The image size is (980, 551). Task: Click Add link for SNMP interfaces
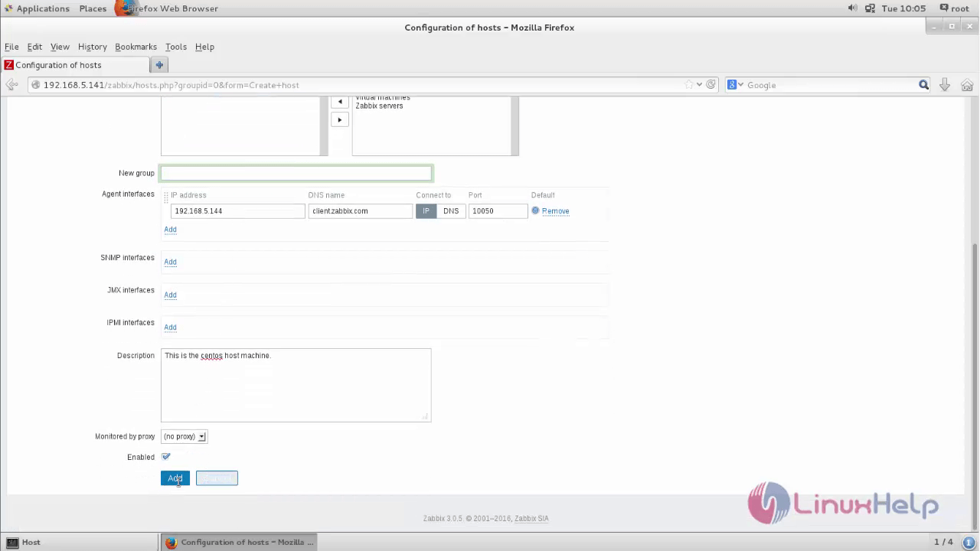click(170, 262)
